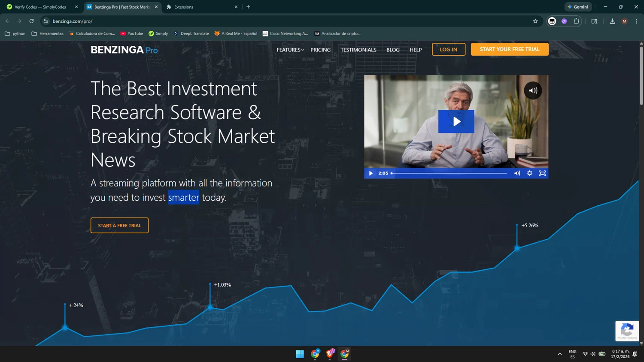644x362 pixels.
Task: Open the profile avatar M
Action: pyautogui.click(x=624, y=21)
